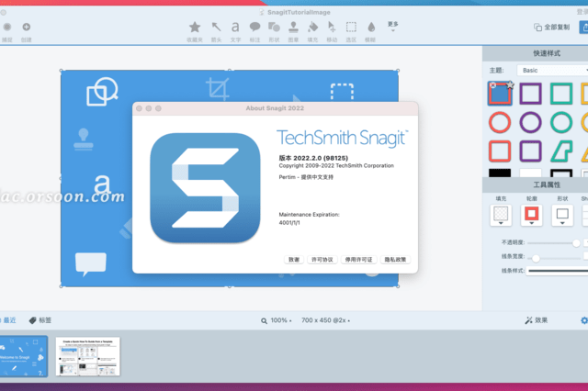Image resolution: width=588 pixels, height=391 pixels.
Task: Select the Shape (形状) tool
Action: pyautogui.click(x=274, y=27)
